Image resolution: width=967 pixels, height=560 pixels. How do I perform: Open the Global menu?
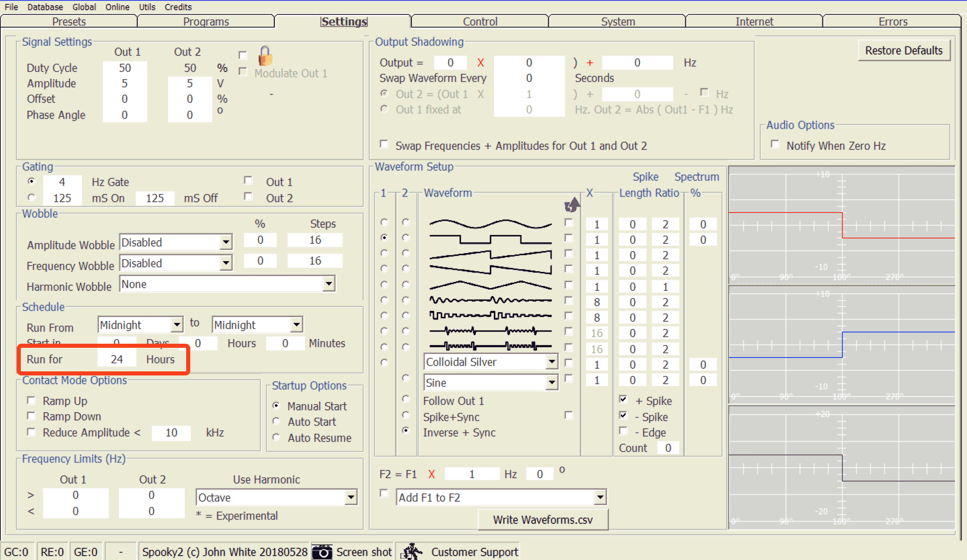(84, 7)
